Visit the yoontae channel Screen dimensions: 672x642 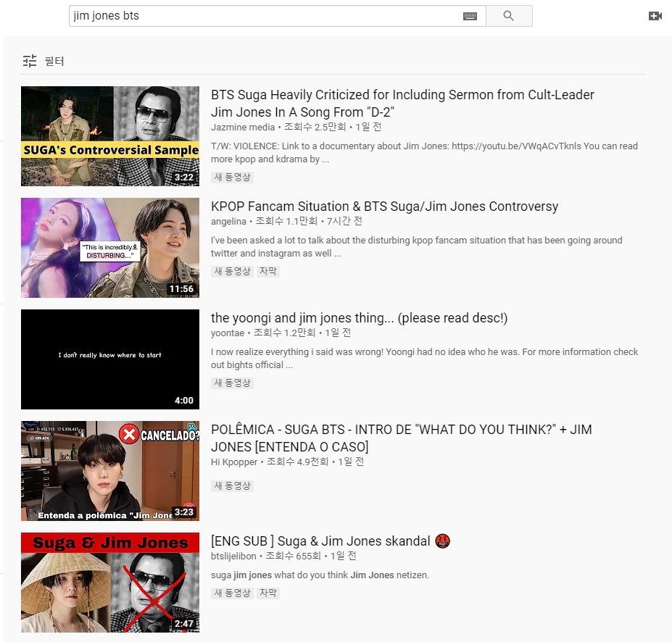coord(228,333)
